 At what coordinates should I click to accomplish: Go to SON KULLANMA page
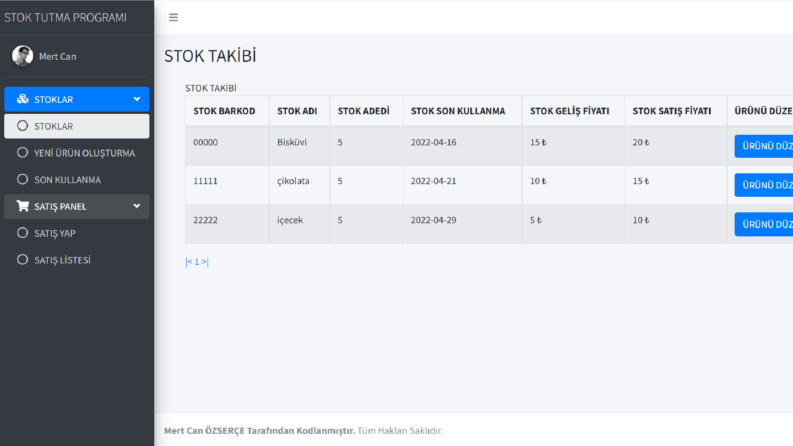point(77,180)
